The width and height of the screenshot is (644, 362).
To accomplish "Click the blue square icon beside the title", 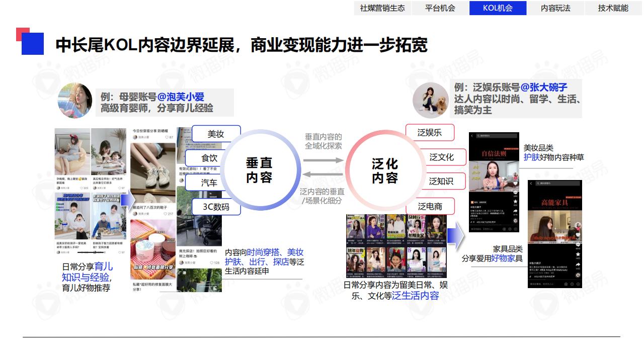I will (x=32, y=43).
